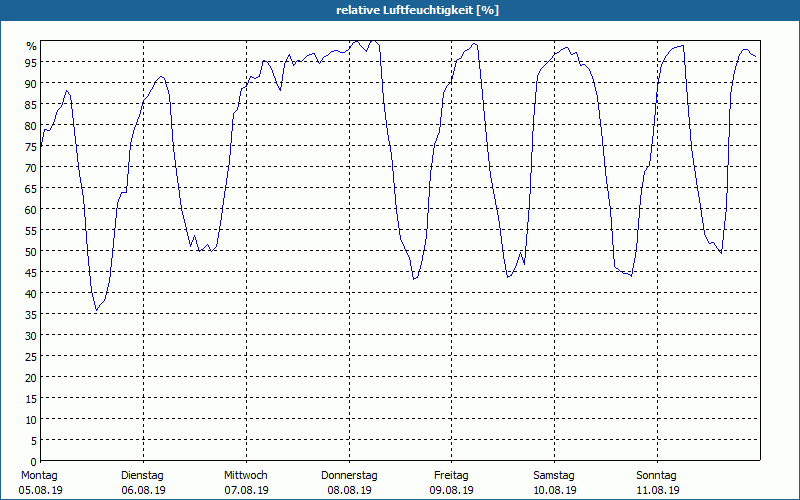800x500 pixels.
Task: Click the 55 y-axis value
Action: (x=31, y=231)
